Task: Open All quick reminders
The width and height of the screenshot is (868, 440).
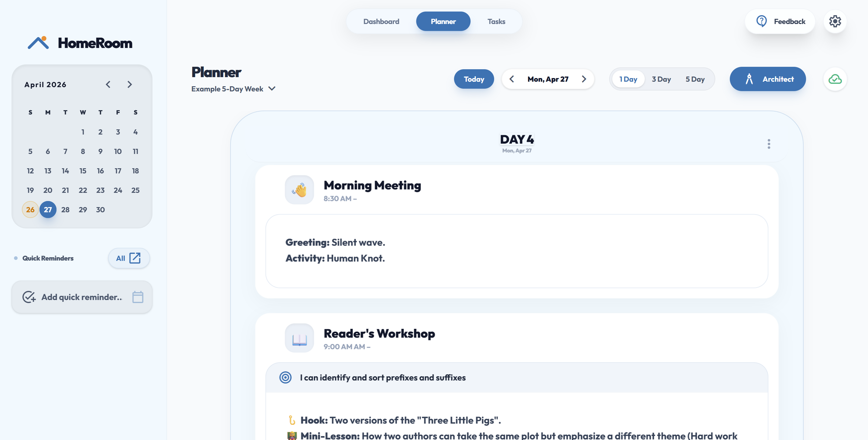Action: (129, 258)
